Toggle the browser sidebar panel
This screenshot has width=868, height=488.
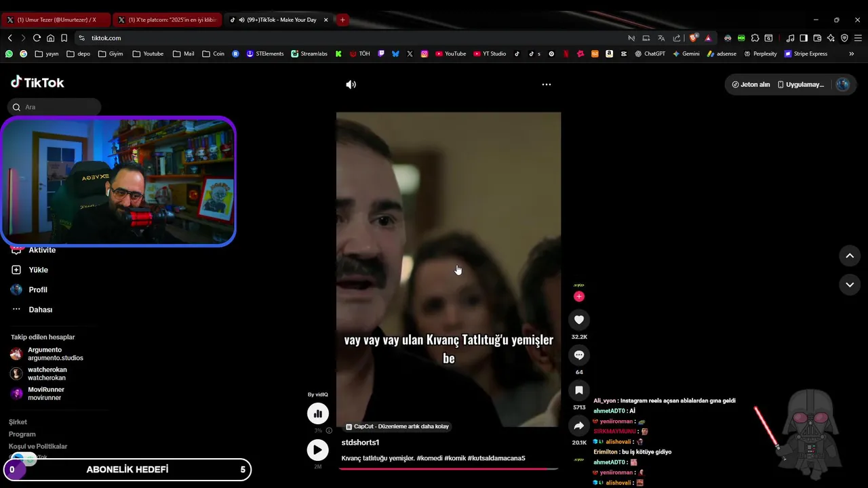click(804, 38)
